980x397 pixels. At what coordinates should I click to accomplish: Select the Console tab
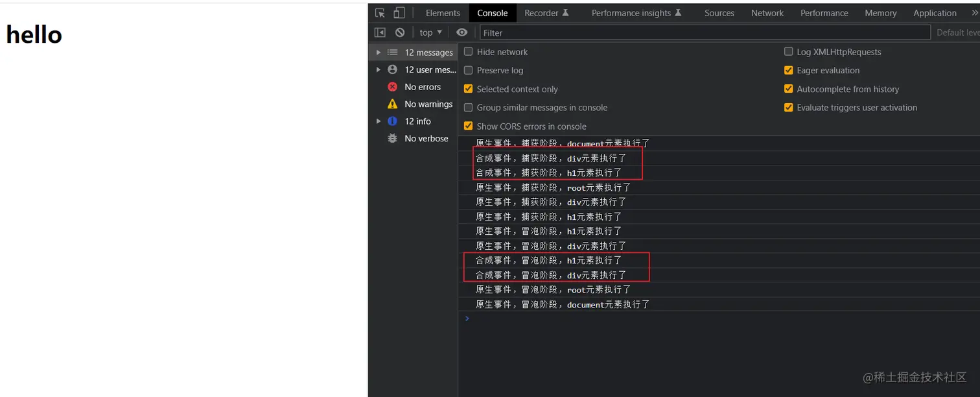click(x=493, y=13)
